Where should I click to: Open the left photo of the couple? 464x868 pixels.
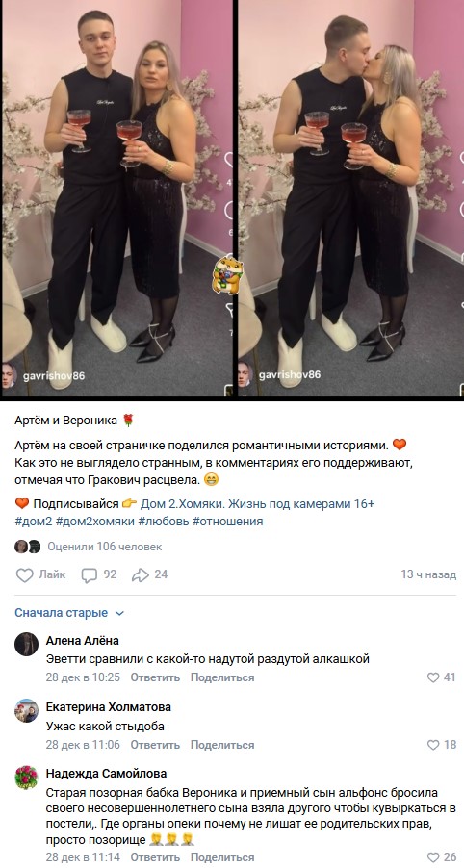pos(117,198)
